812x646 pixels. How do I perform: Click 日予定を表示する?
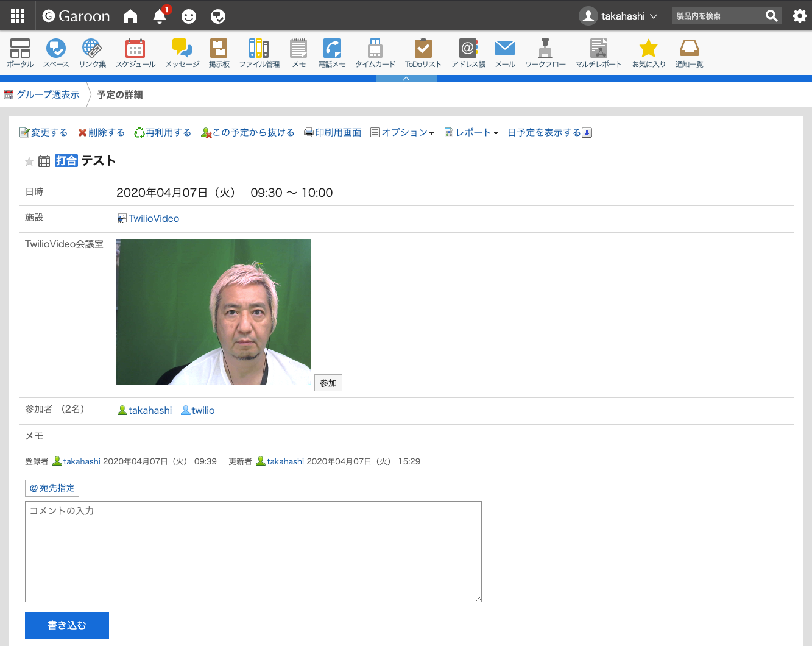(x=550, y=132)
